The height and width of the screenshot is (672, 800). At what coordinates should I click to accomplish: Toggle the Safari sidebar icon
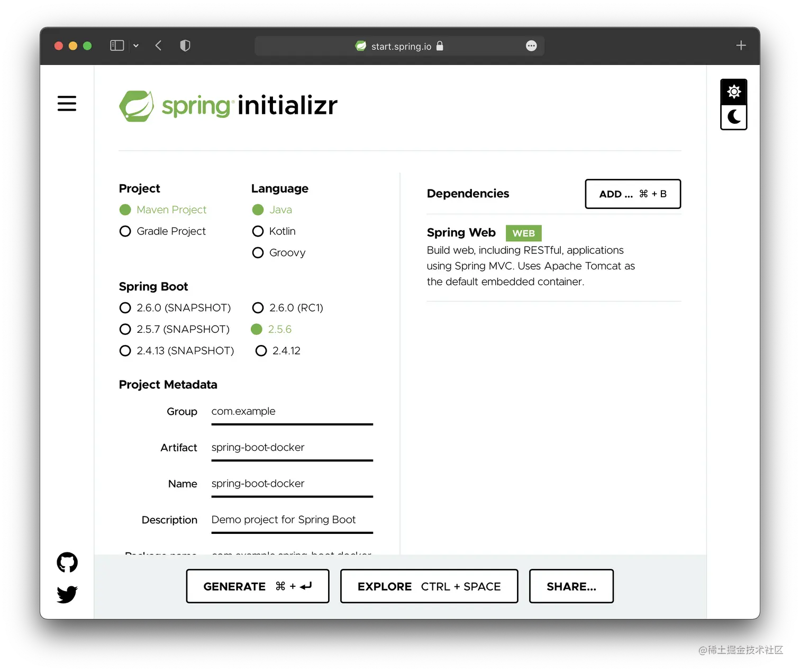(117, 46)
